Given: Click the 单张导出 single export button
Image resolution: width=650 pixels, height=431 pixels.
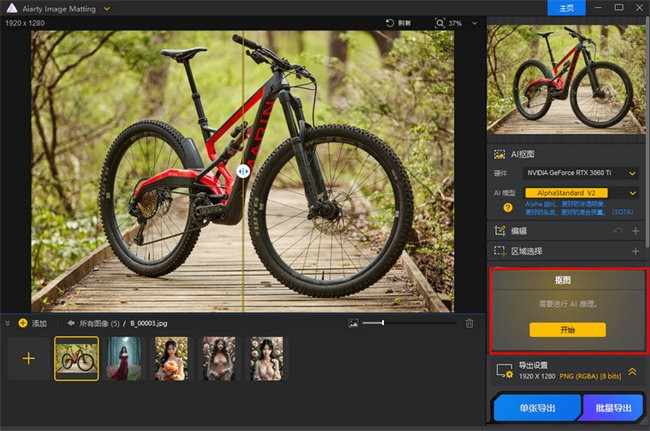Looking at the screenshot, I should tap(537, 408).
